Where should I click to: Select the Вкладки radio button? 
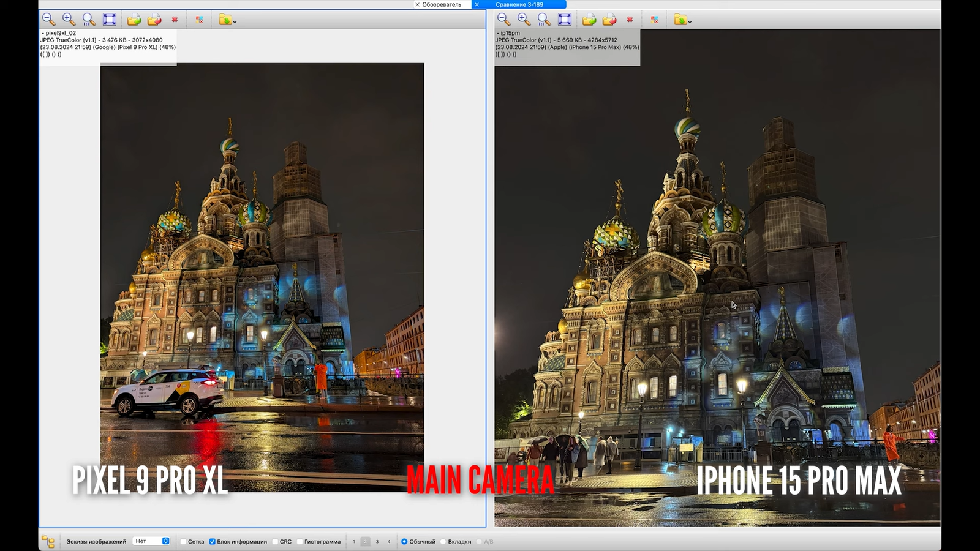[443, 542]
